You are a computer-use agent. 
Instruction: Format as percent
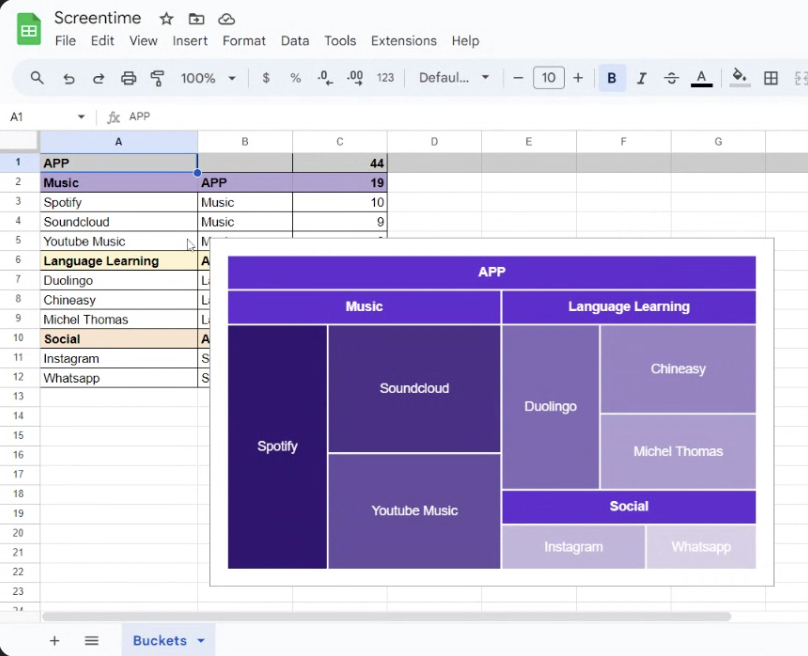(295, 78)
